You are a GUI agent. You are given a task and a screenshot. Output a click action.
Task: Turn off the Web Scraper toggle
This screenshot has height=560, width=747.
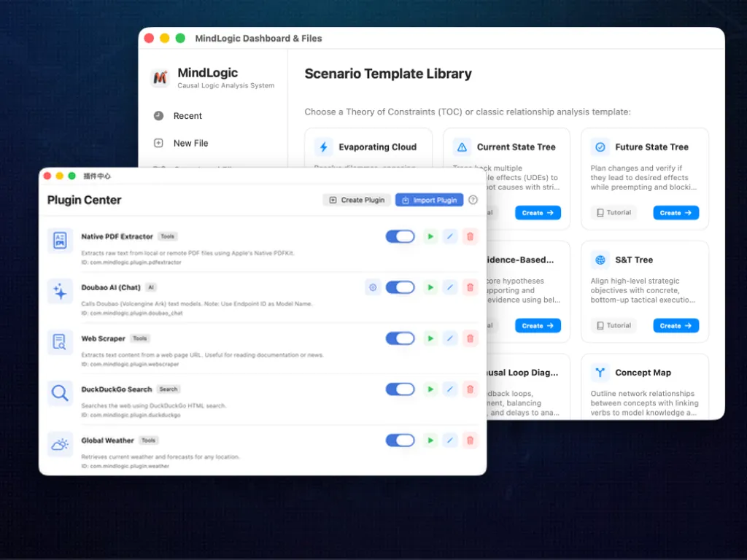pyautogui.click(x=400, y=338)
